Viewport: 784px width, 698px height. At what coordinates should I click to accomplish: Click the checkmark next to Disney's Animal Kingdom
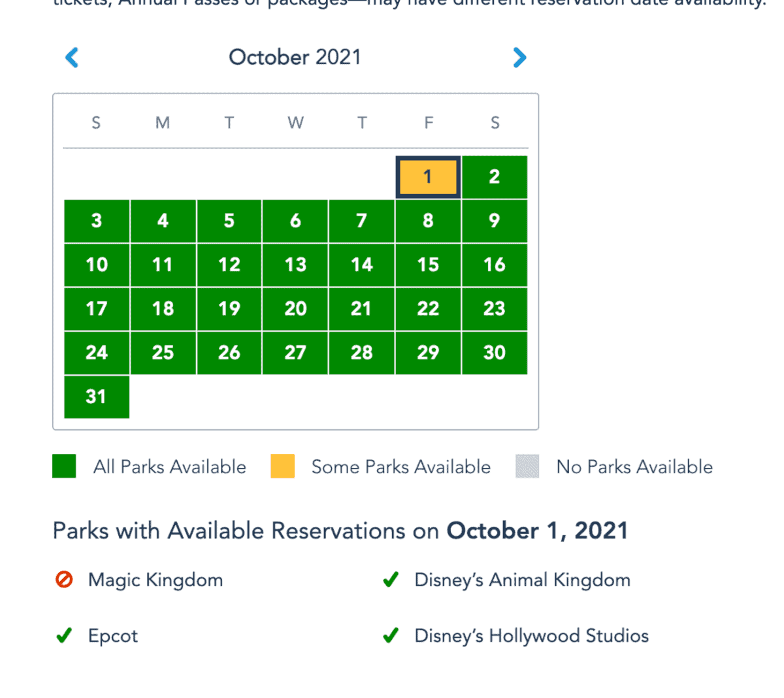tap(391, 580)
